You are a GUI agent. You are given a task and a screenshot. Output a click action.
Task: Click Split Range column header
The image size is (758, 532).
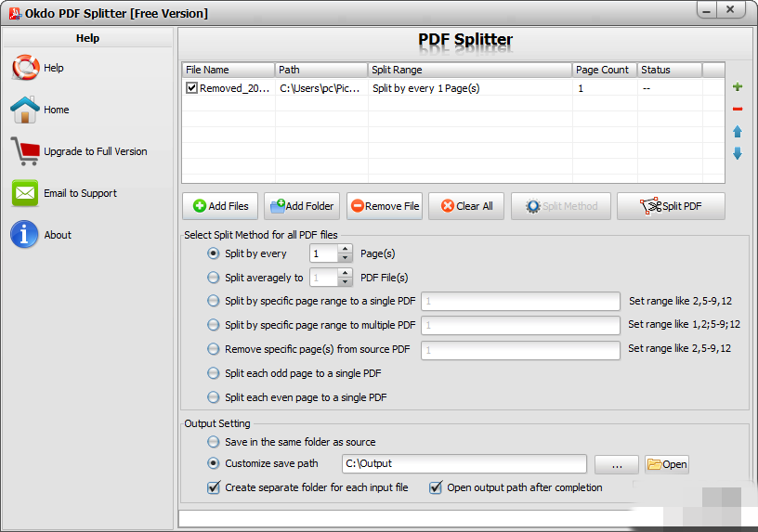470,70
